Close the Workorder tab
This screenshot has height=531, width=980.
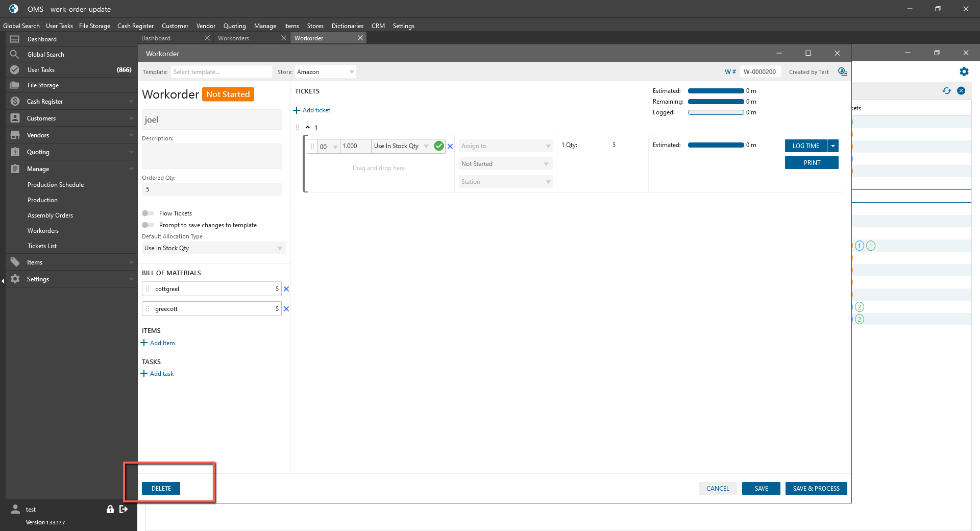(360, 38)
